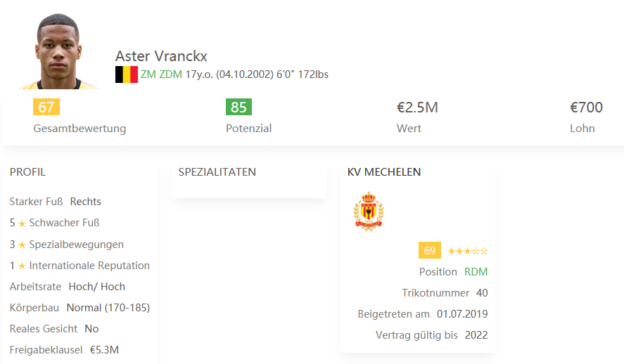
Task: Click the PROFIL panel header
Action: [x=27, y=172]
